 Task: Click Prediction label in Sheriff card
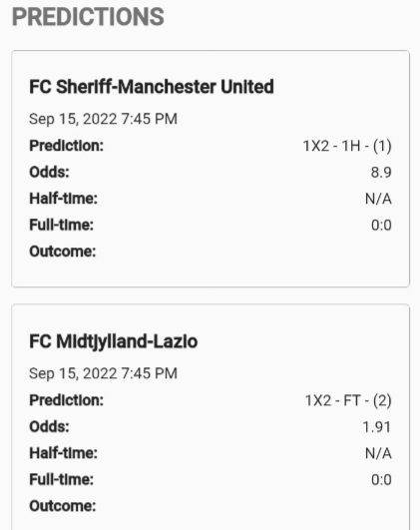66,146
